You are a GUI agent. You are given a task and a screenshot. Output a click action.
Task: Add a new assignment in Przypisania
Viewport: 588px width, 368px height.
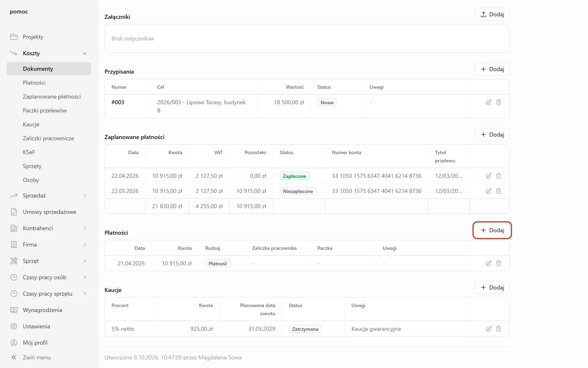[492, 69]
